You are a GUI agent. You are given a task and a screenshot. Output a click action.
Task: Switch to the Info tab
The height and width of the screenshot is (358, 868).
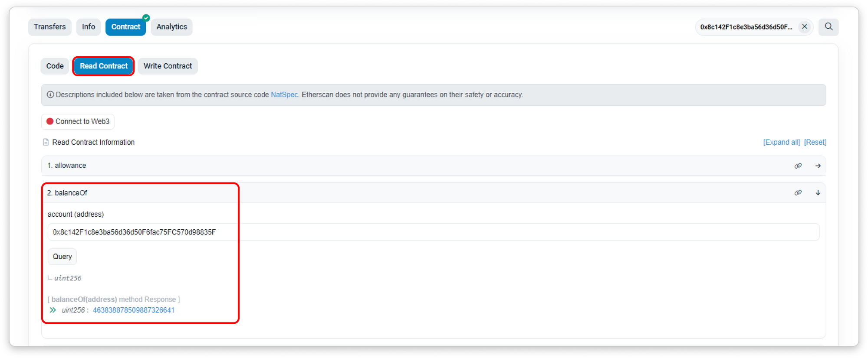89,27
